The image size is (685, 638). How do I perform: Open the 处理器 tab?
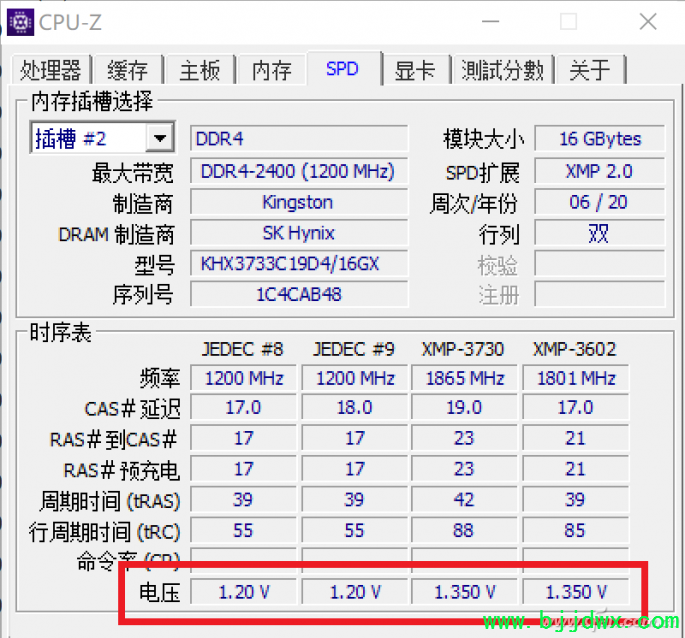tap(51, 70)
